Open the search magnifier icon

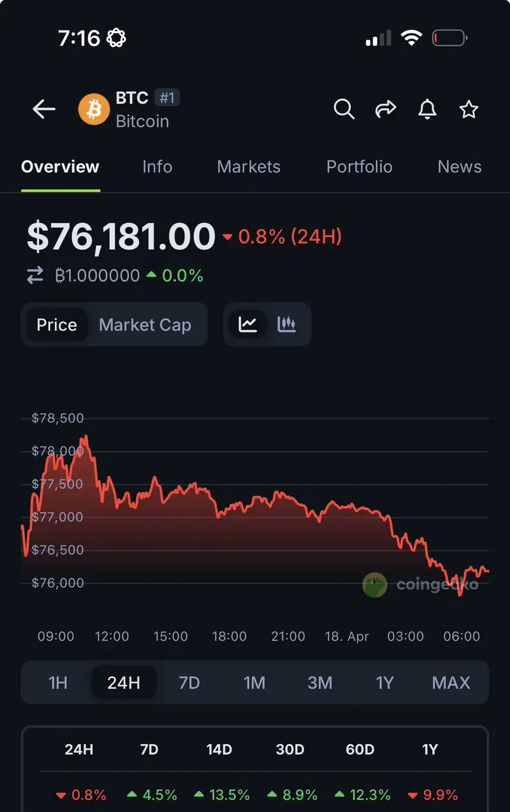tap(344, 109)
